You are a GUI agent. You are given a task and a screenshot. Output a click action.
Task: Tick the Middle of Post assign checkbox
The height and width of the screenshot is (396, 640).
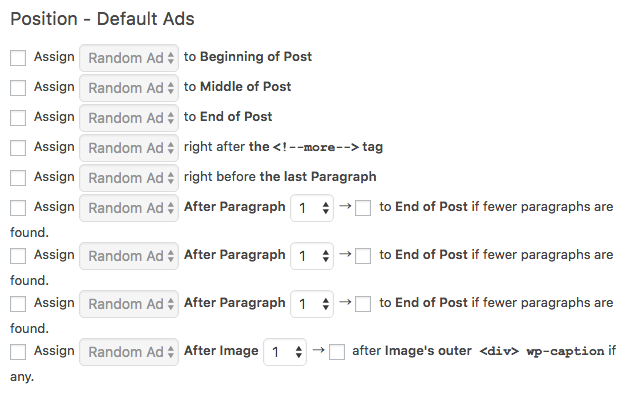coord(18,88)
